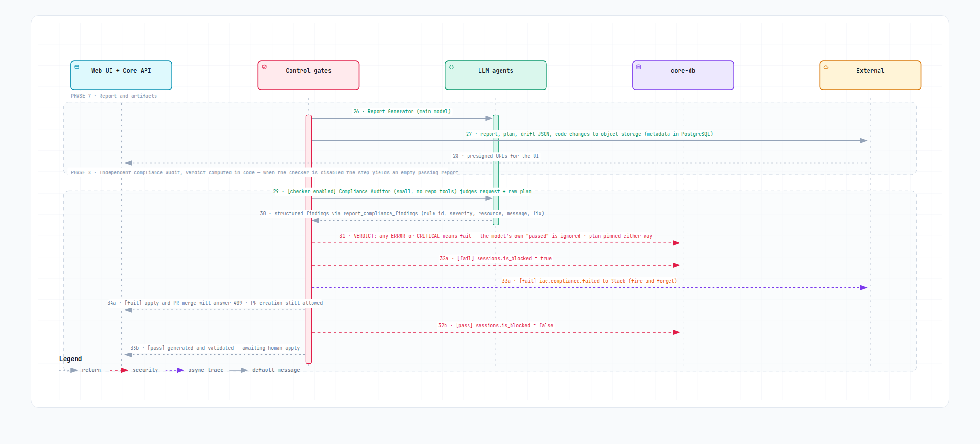Click the red Control gates activation bar
This screenshot has height=444, width=980.
(309, 239)
